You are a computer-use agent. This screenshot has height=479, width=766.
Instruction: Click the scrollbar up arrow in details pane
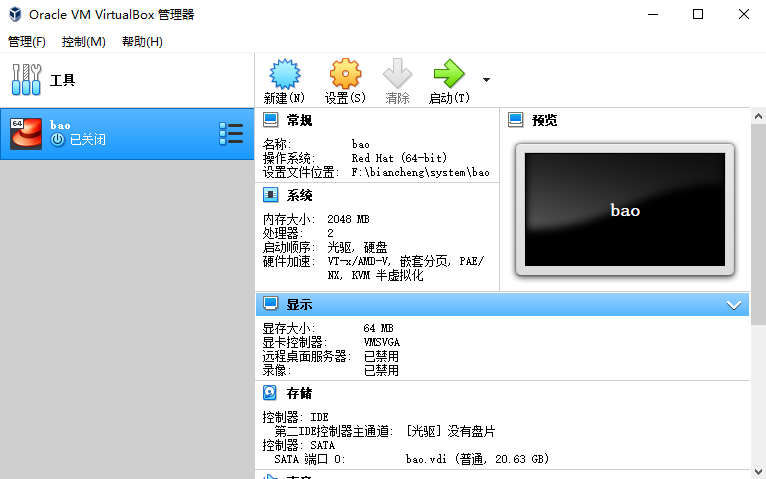coord(758,116)
